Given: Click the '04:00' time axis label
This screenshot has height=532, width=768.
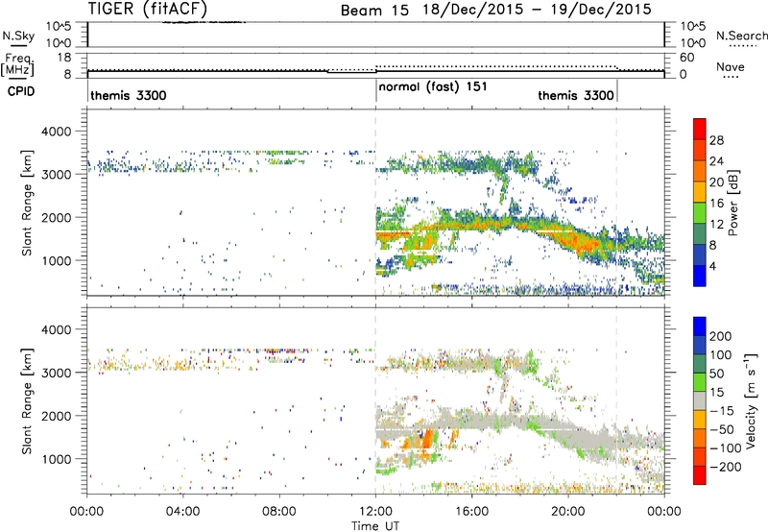Looking at the screenshot, I should [183, 512].
